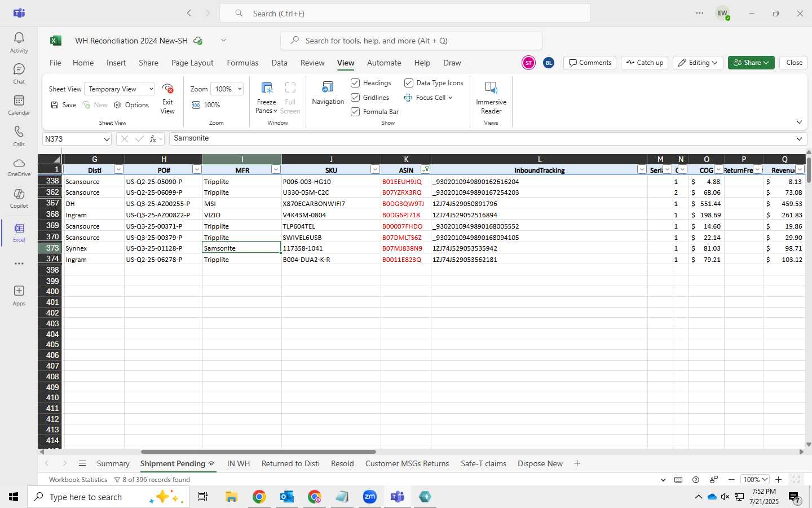
Task: Open the Formulas ribbon tab
Action: [x=242, y=63]
